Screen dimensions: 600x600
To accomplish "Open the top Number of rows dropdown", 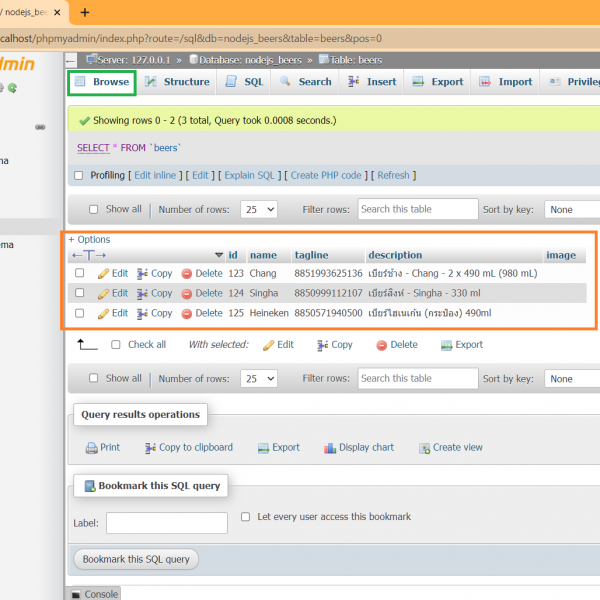I will click(x=259, y=210).
